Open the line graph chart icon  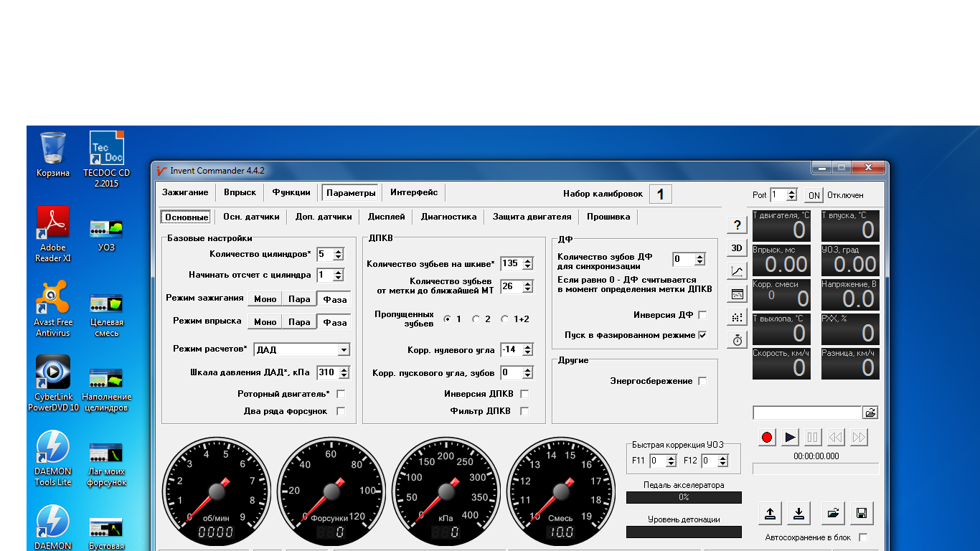point(737,271)
